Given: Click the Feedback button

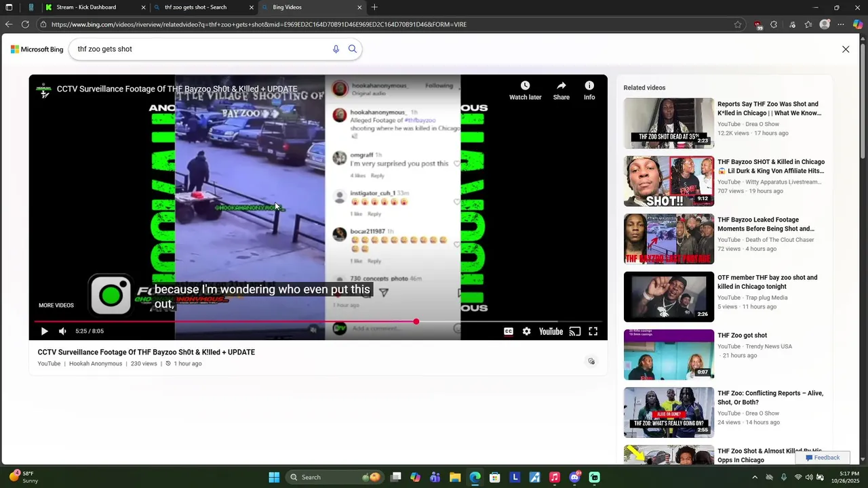Looking at the screenshot, I should [x=823, y=457].
